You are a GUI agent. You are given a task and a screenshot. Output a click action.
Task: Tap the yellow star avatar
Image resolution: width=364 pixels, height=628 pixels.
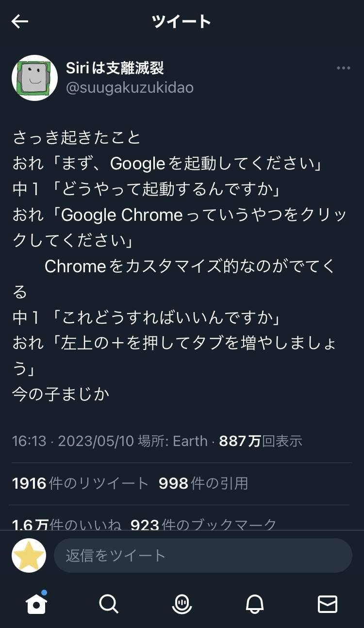[x=29, y=555]
